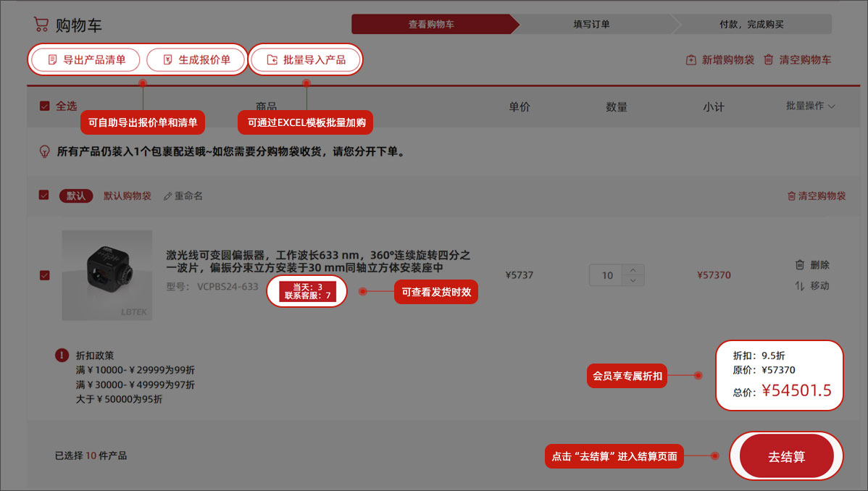The height and width of the screenshot is (491, 868).
Task: Click the move arrows icon beside 移动
Action: tap(800, 286)
